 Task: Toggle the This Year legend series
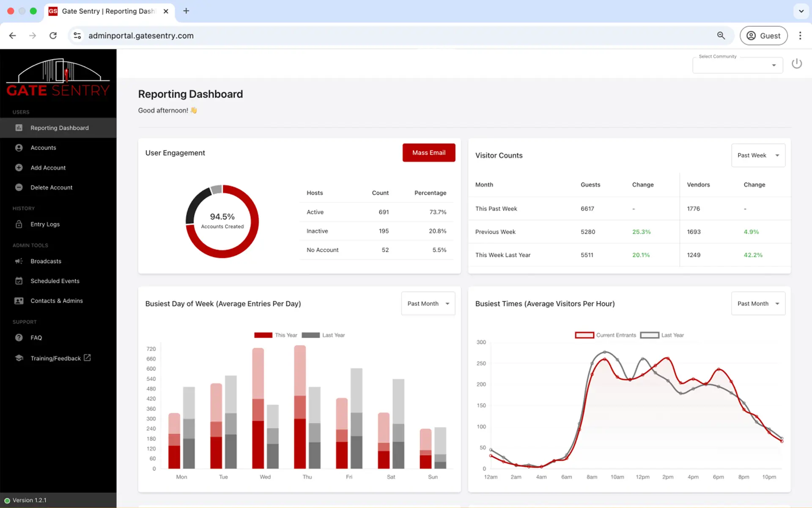tap(275, 335)
